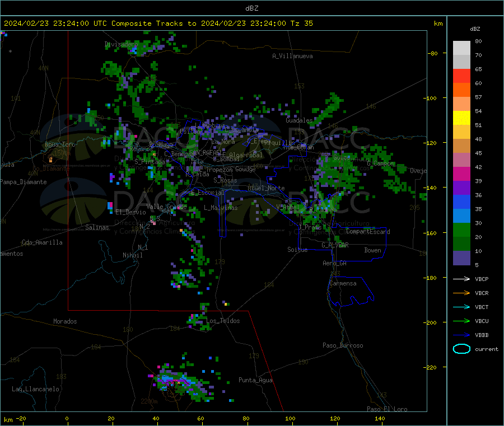This screenshot has height=426, width=504.
Task: Select the 20 dBZ green color swatch
Action: (x=461, y=230)
